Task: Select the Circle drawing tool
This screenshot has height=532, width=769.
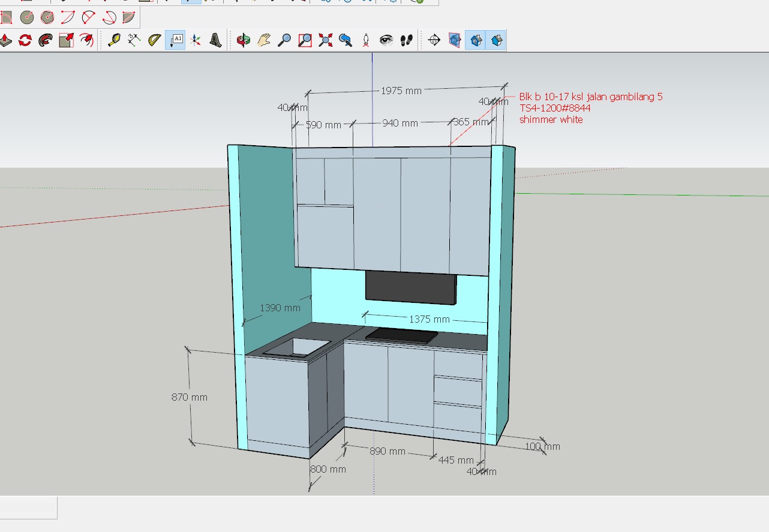Action: coord(26,17)
